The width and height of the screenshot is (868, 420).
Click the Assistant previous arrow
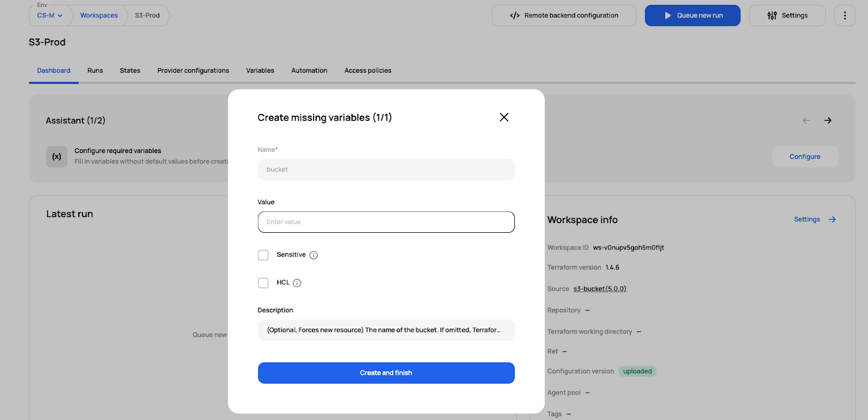point(806,120)
